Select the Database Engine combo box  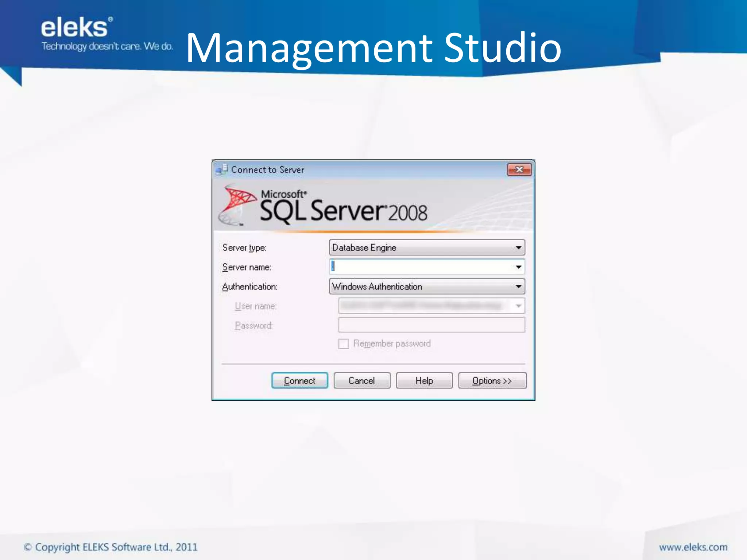coord(419,248)
